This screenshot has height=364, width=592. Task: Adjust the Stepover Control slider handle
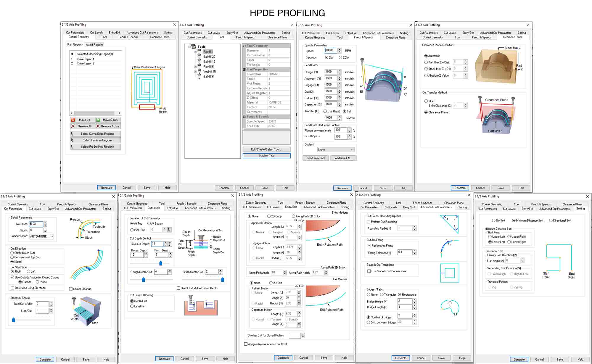pyautogui.click(x=14, y=320)
